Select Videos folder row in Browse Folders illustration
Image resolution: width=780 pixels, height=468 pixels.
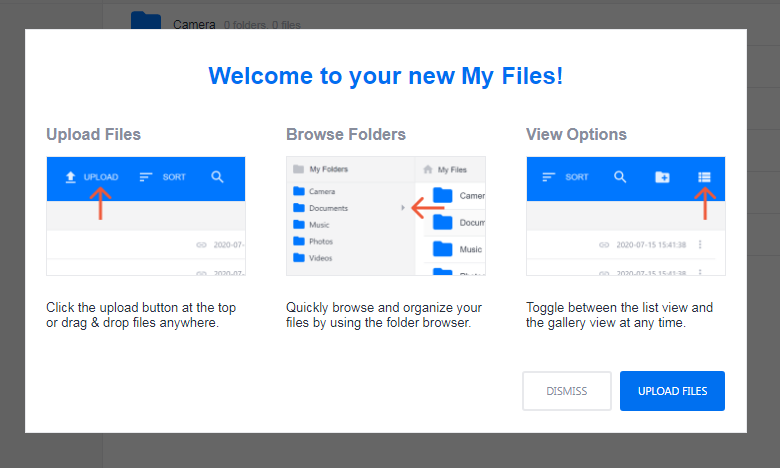(351, 258)
